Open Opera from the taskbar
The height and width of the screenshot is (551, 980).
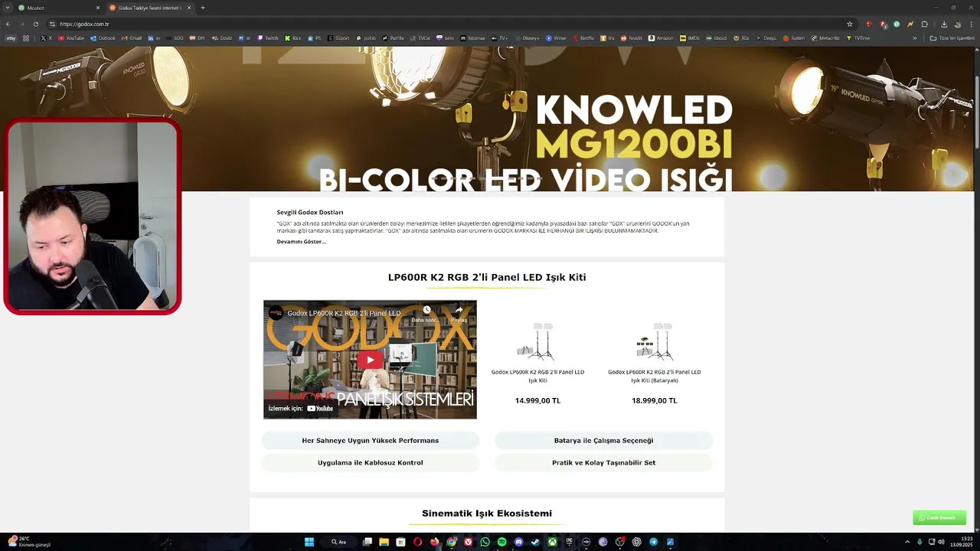pyautogui.click(x=417, y=542)
